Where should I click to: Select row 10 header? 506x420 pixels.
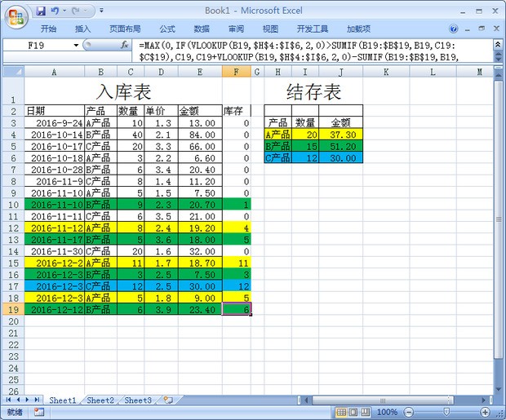pos(13,205)
